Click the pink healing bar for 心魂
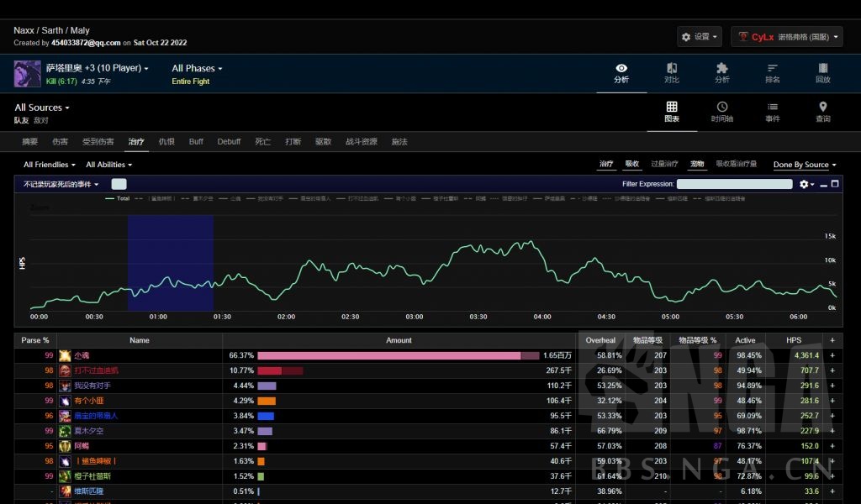861x504 pixels. (x=388, y=355)
